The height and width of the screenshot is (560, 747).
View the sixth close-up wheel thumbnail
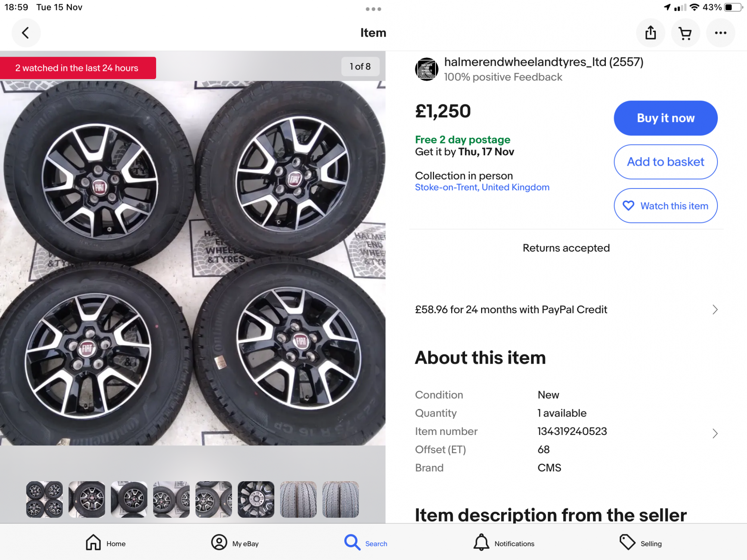tap(256, 499)
